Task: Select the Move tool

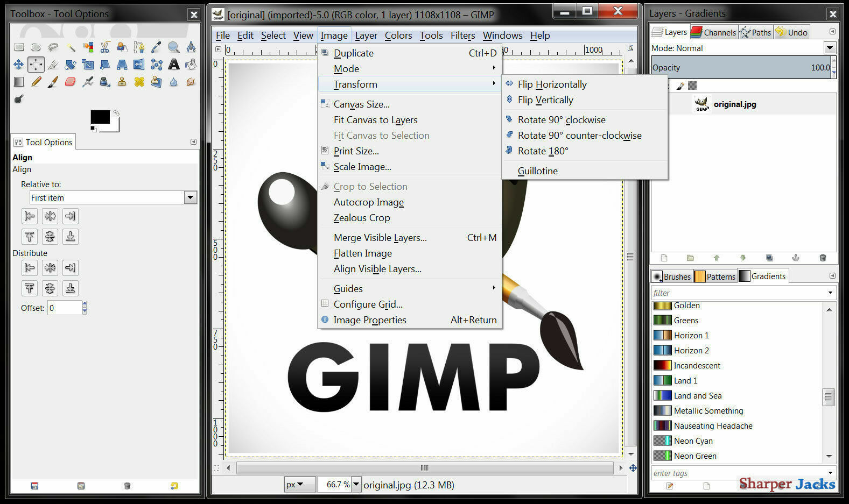Action: (19, 65)
